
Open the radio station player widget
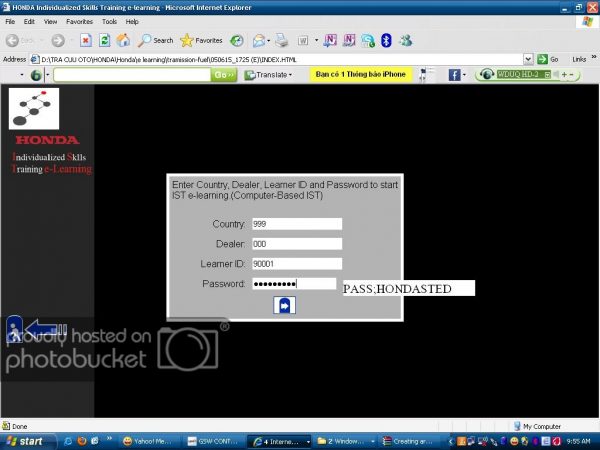point(528,75)
